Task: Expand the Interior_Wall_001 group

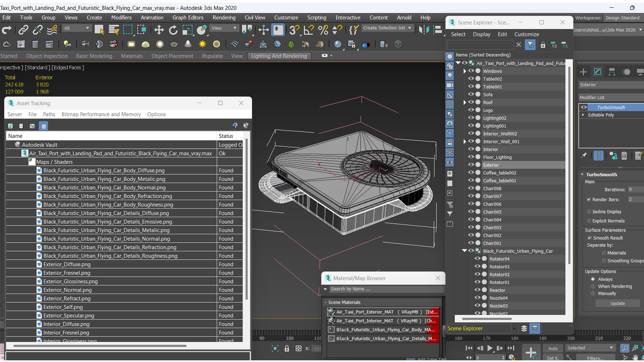Action: click(x=465, y=141)
